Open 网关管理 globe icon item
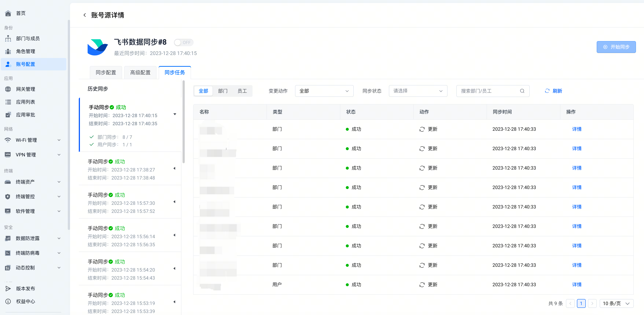The height and width of the screenshot is (315, 644). coord(8,89)
